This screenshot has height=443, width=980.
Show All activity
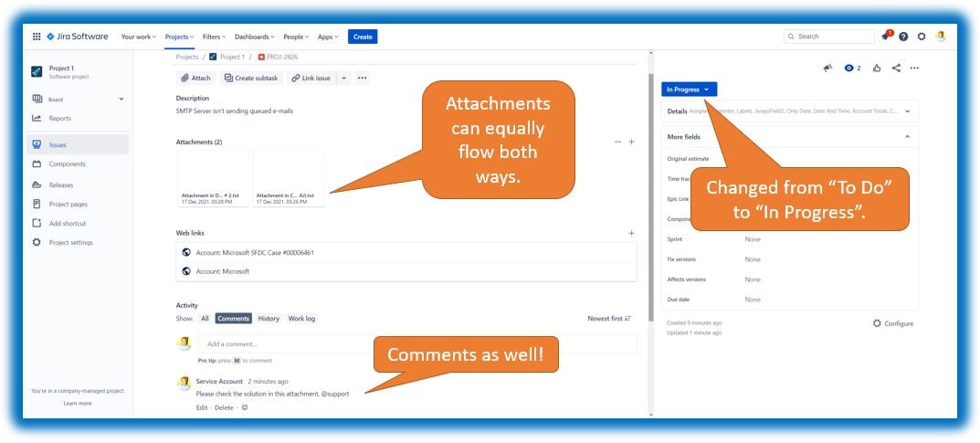click(205, 319)
